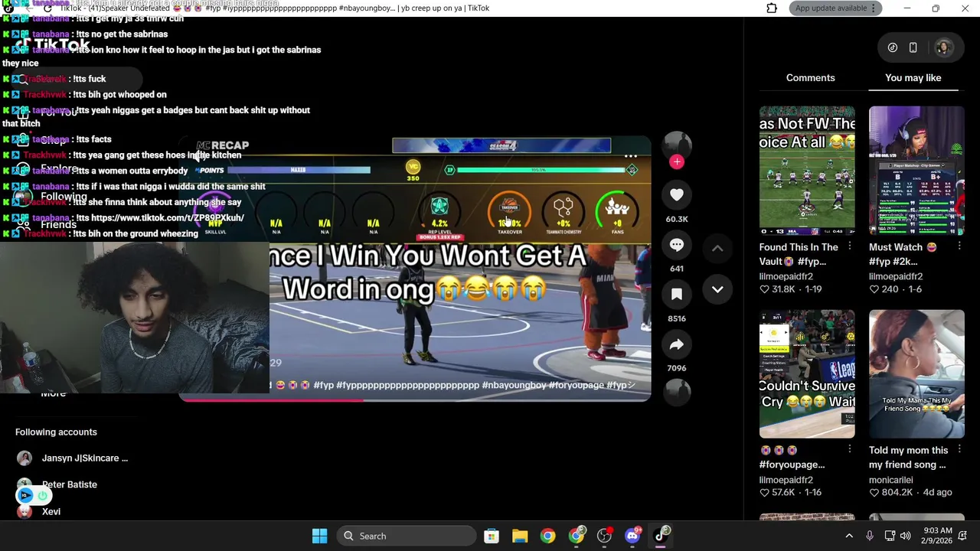Bookmark the video to favorites
980x551 pixels.
click(677, 295)
